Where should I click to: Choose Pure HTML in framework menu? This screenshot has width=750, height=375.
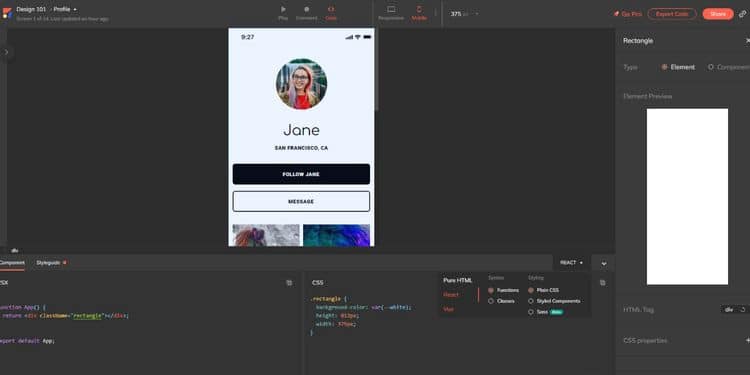pyautogui.click(x=457, y=280)
